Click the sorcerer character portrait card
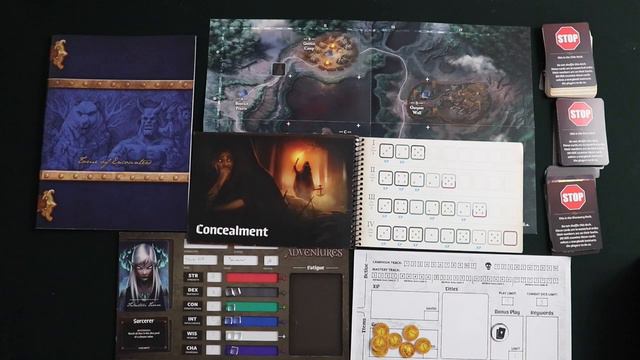Image resolution: width=640 pixels, height=360 pixels. (x=144, y=275)
